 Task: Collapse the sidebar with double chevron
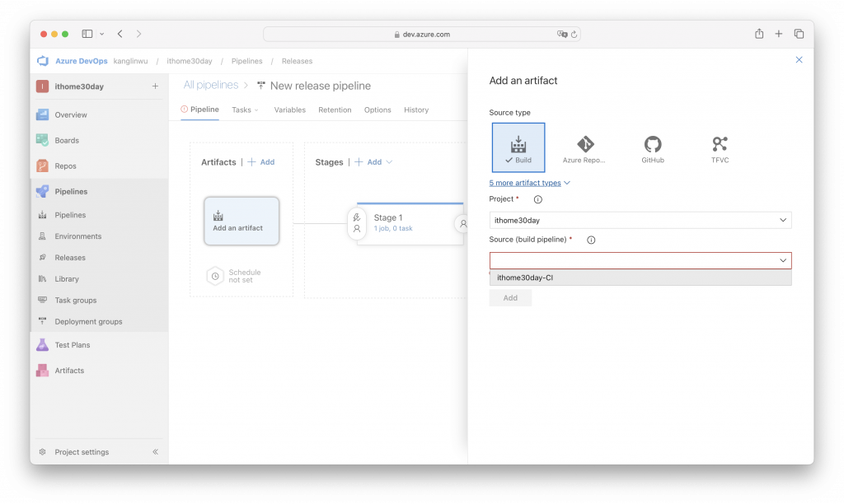155,452
